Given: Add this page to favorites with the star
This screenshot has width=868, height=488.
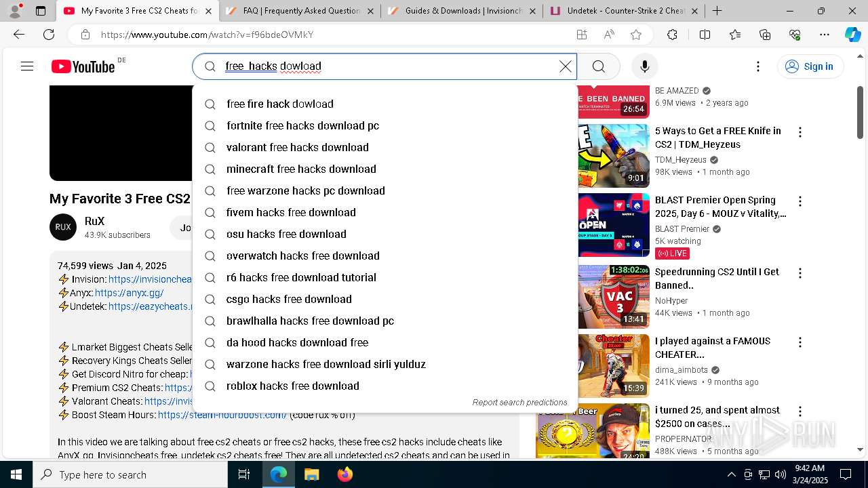Looking at the screenshot, I should pos(636,35).
